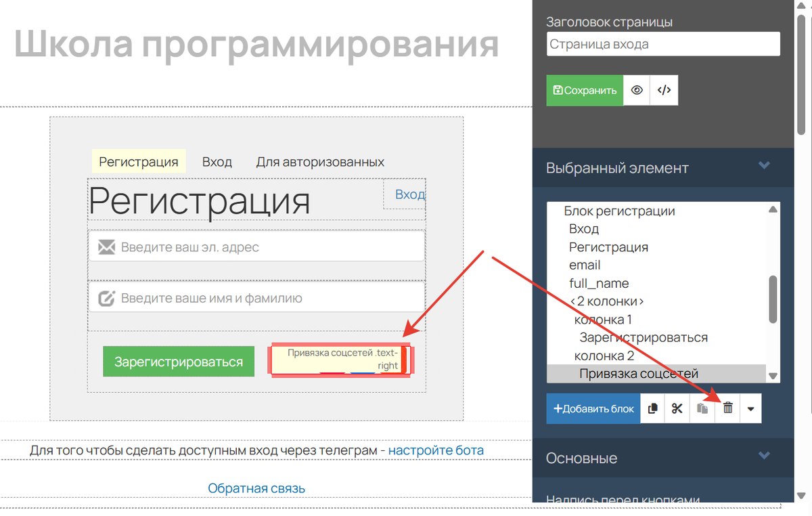Screen dimensions: 812x516
Task: Click the eye preview icon
Action: 637,90
